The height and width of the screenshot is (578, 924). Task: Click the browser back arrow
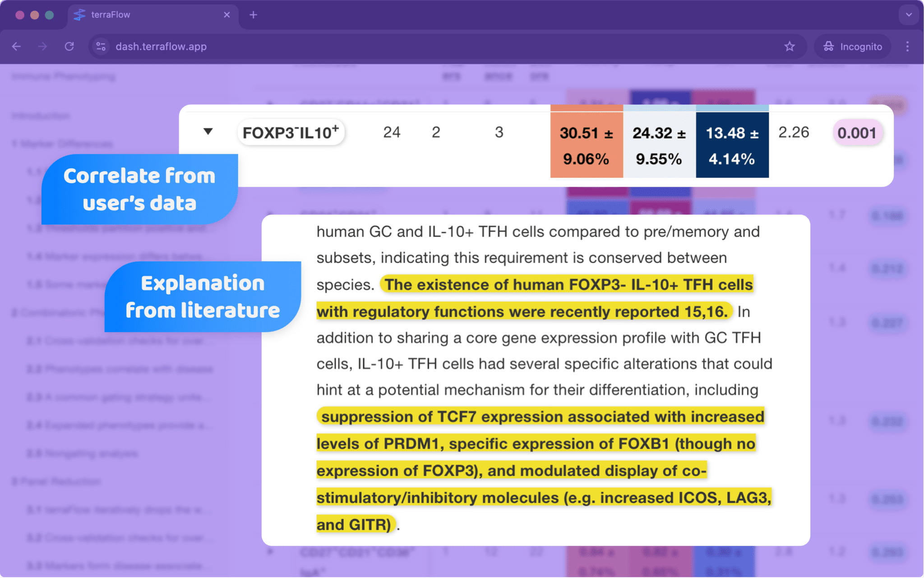click(17, 46)
